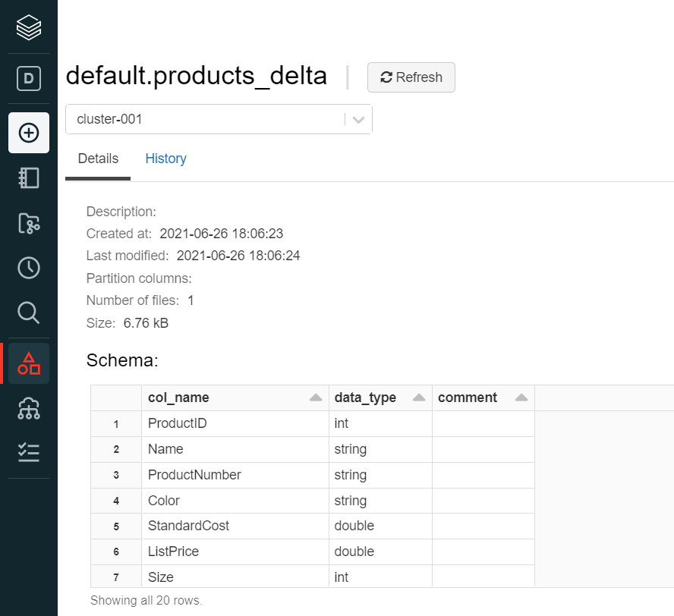Sort by the col_name column arrow
The height and width of the screenshot is (616, 674).
pos(315,398)
